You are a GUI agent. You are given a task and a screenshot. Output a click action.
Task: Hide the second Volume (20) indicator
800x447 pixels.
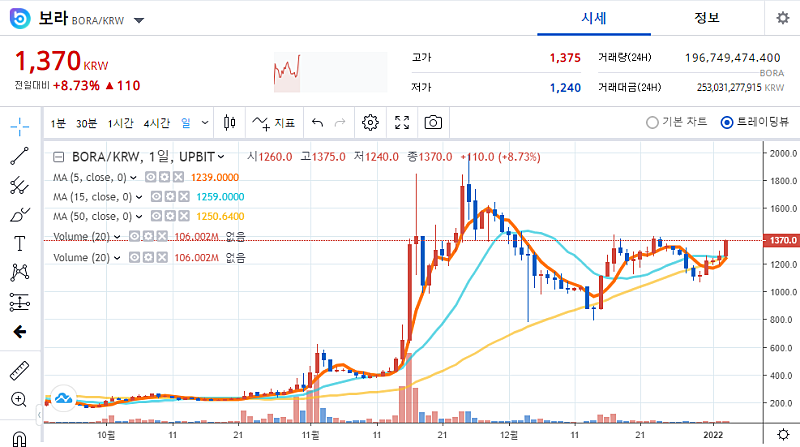click(x=134, y=257)
